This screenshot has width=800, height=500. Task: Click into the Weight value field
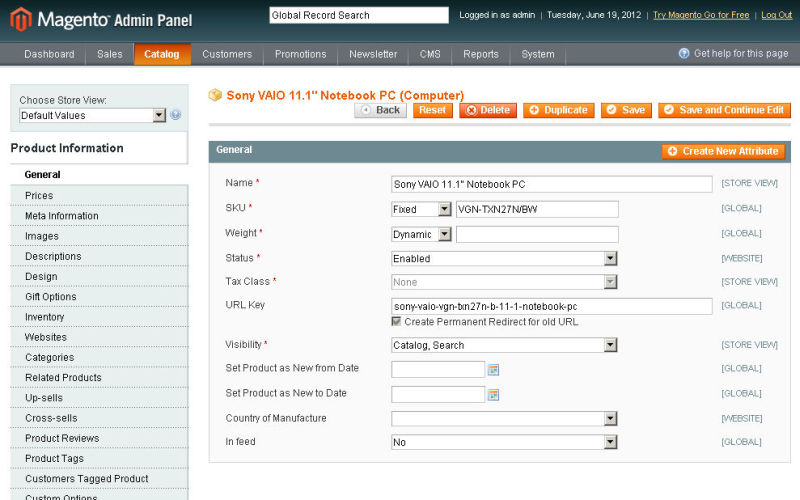[537, 234]
